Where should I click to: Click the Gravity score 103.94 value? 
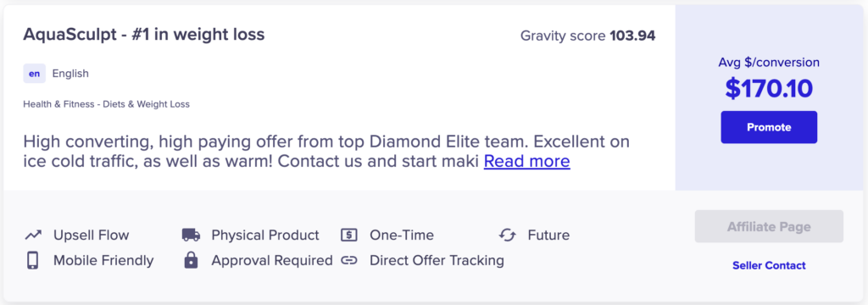632,36
